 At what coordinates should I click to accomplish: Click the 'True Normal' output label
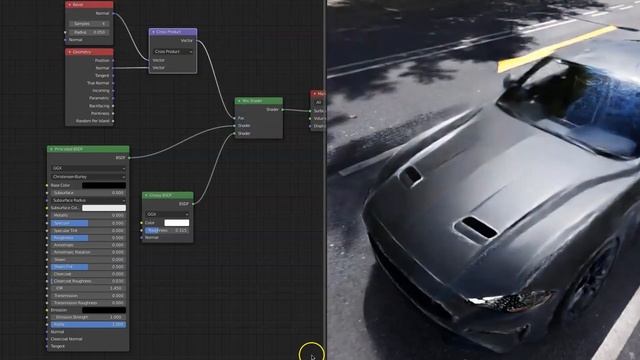(98, 83)
